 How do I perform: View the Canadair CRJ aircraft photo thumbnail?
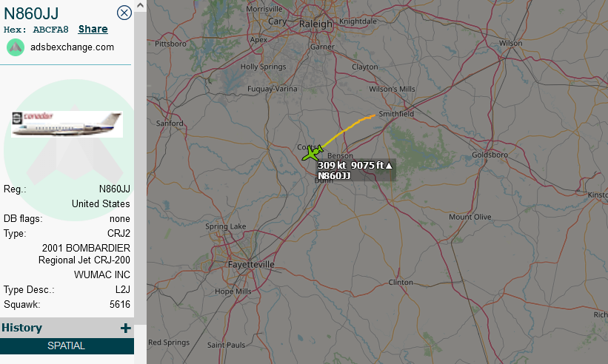(x=67, y=124)
